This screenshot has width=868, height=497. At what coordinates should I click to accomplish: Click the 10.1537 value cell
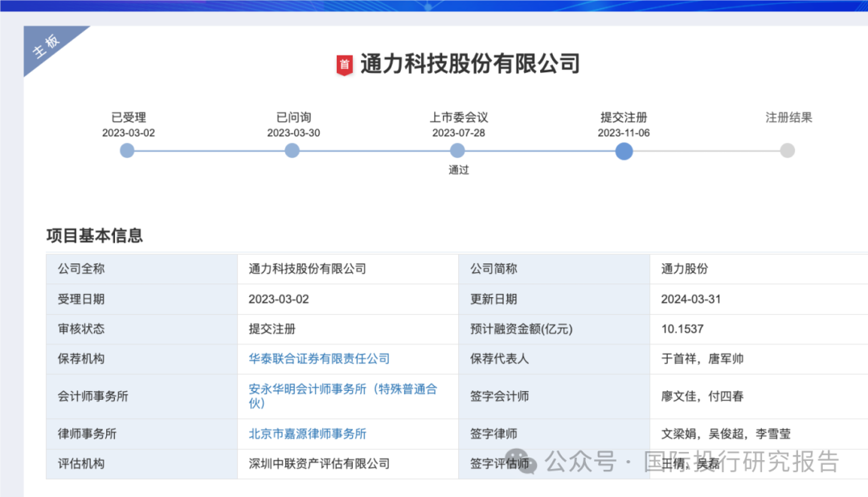[x=759, y=329]
